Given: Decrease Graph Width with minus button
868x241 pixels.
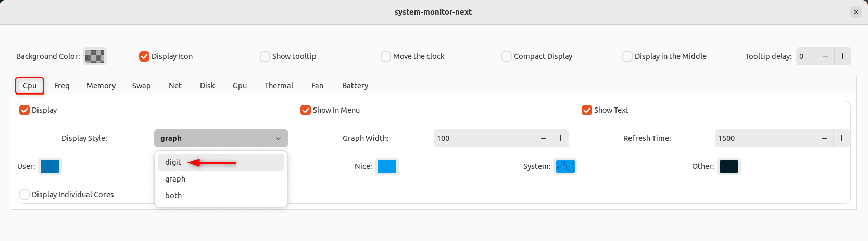Looking at the screenshot, I should click(x=544, y=138).
